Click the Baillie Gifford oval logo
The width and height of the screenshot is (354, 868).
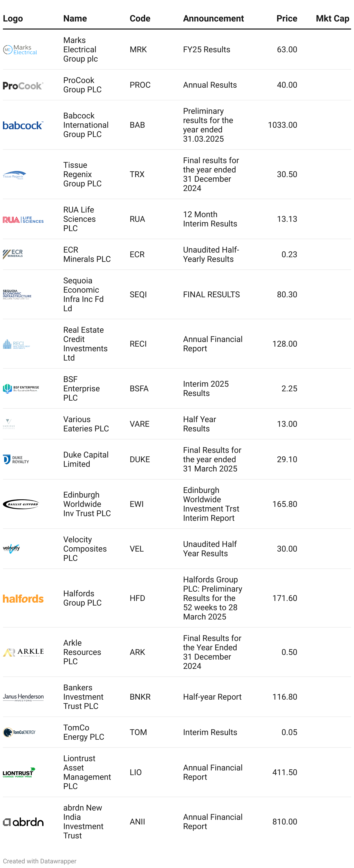[x=21, y=504]
